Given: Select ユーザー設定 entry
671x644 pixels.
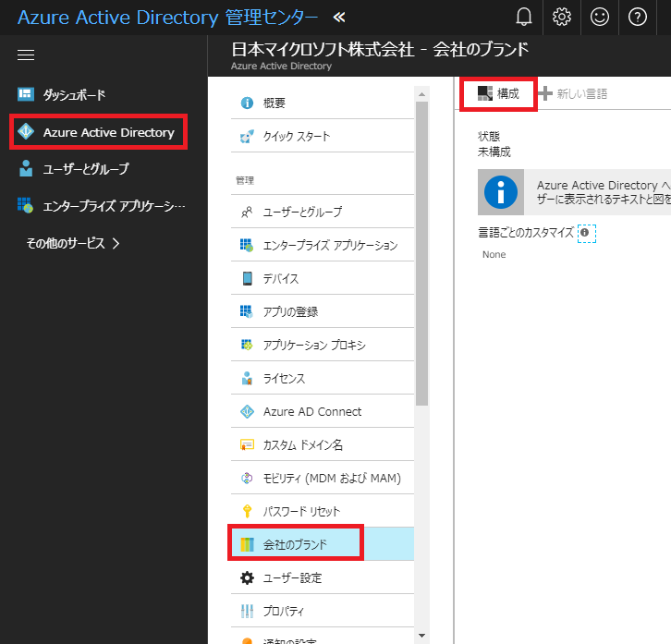Looking at the screenshot, I should (x=323, y=578).
